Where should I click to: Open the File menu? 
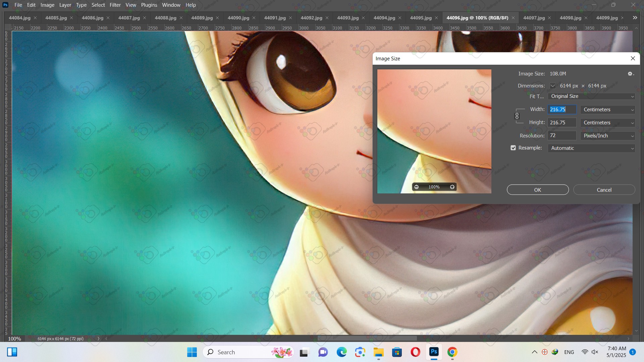pos(18,5)
